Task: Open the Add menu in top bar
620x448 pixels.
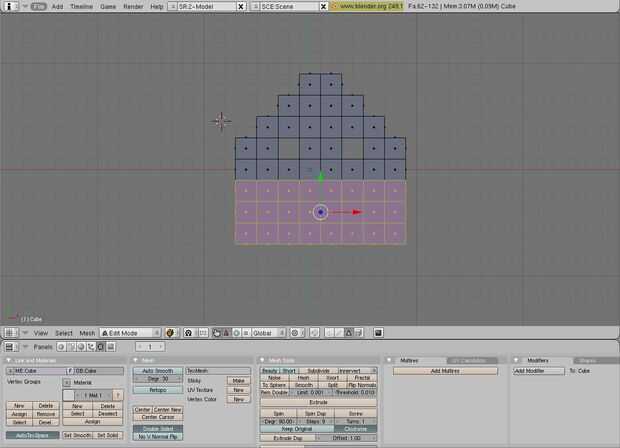Action: tap(57, 7)
